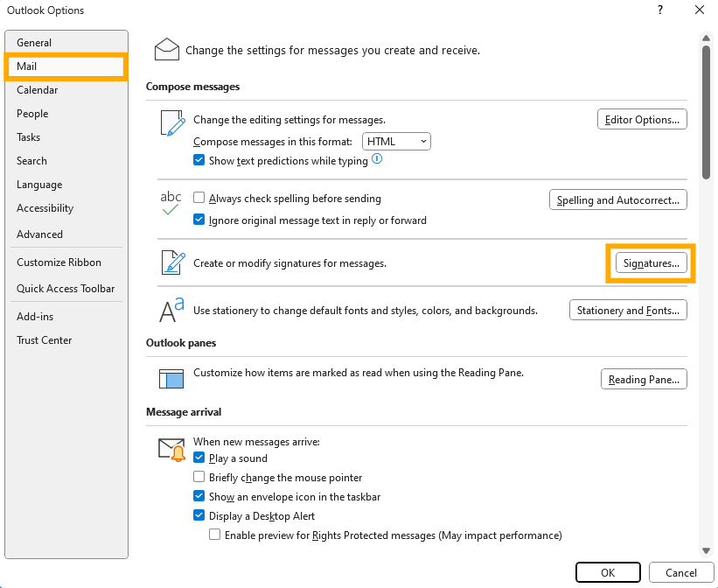Click the Compose messages section heading
This screenshot has height=588, width=718.
coord(192,87)
